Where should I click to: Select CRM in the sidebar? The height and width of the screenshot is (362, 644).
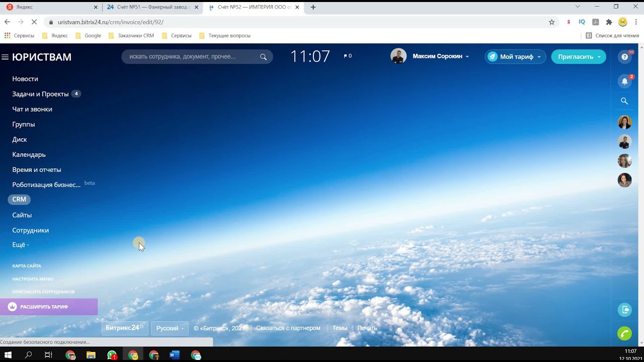19,200
